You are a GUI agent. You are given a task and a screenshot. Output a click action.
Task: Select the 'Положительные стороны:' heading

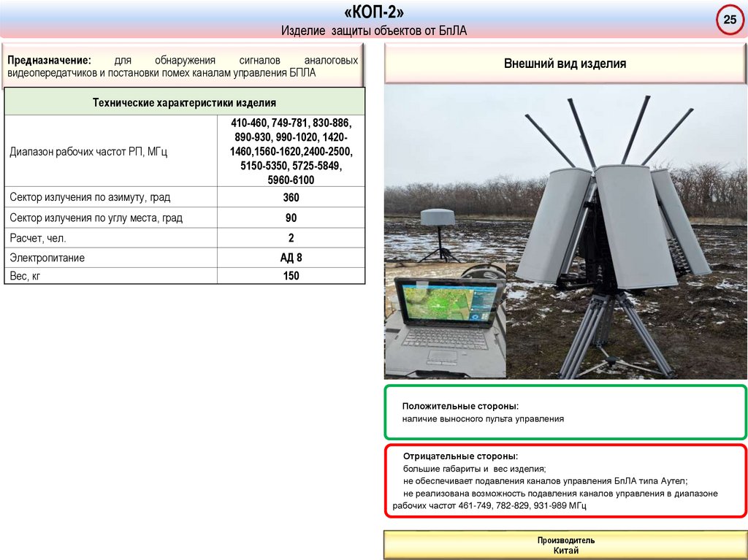point(460,407)
